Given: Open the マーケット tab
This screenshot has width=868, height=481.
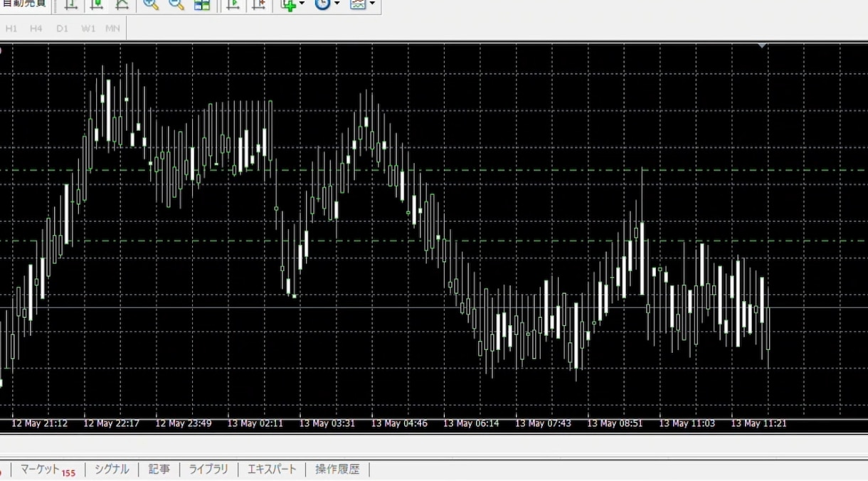Looking at the screenshot, I should point(47,470).
